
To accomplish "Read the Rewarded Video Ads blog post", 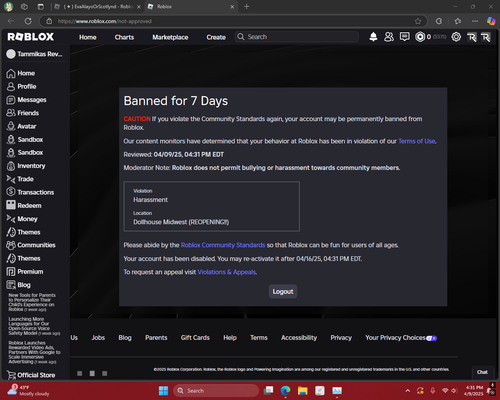I will (x=34, y=352).
